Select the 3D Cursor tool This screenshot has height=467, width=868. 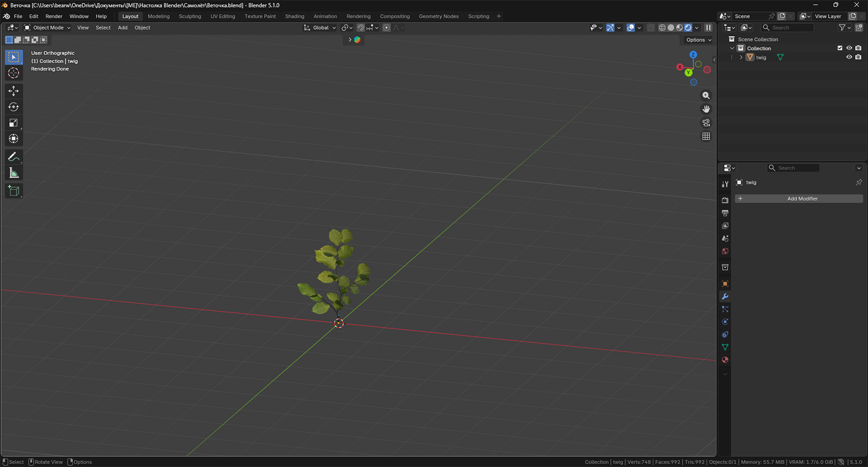14,73
